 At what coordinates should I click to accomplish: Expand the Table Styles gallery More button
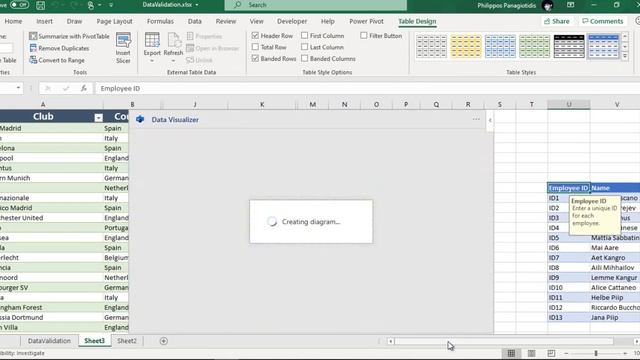(625, 56)
